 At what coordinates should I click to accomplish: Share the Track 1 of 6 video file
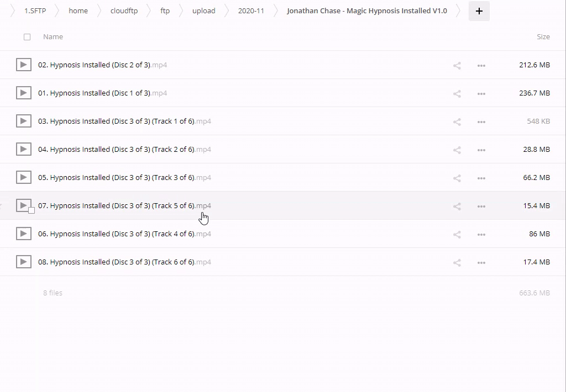(457, 121)
